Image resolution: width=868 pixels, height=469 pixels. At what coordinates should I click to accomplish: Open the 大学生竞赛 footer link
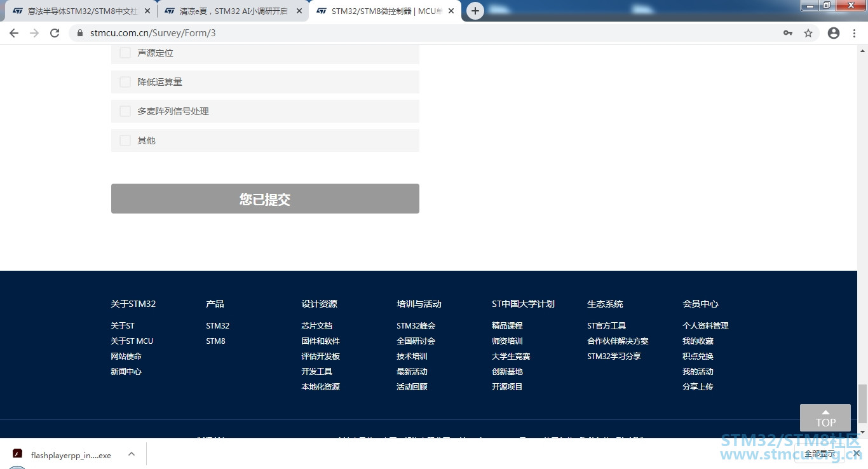click(x=512, y=357)
